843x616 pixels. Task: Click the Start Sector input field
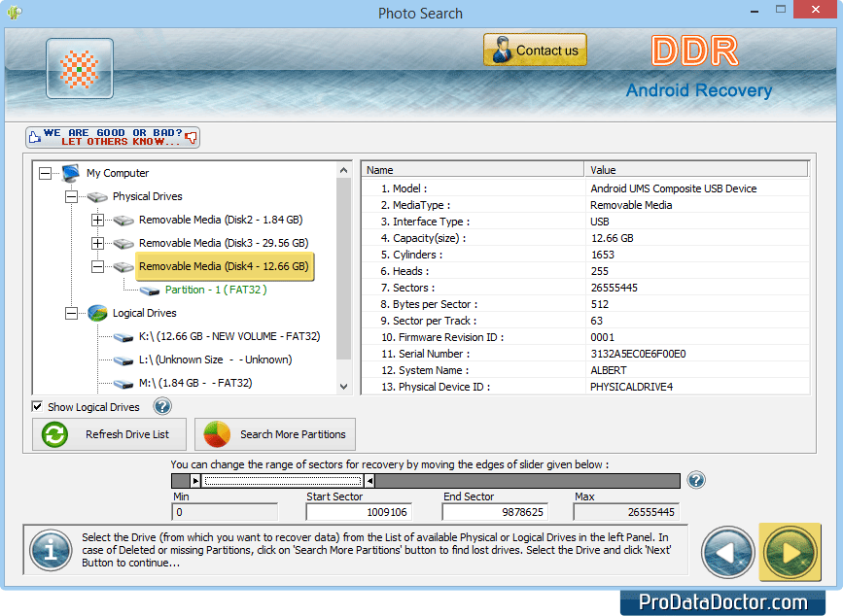click(359, 512)
